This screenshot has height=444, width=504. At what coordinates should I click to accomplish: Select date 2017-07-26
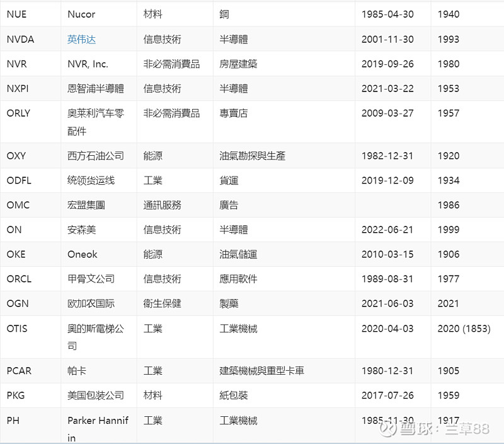pyautogui.click(x=387, y=395)
